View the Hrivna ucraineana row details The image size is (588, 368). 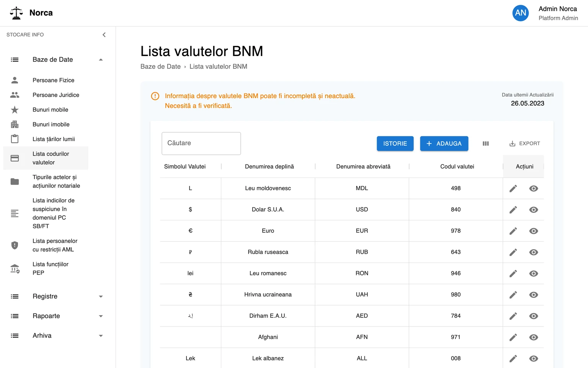click(534, 295)
